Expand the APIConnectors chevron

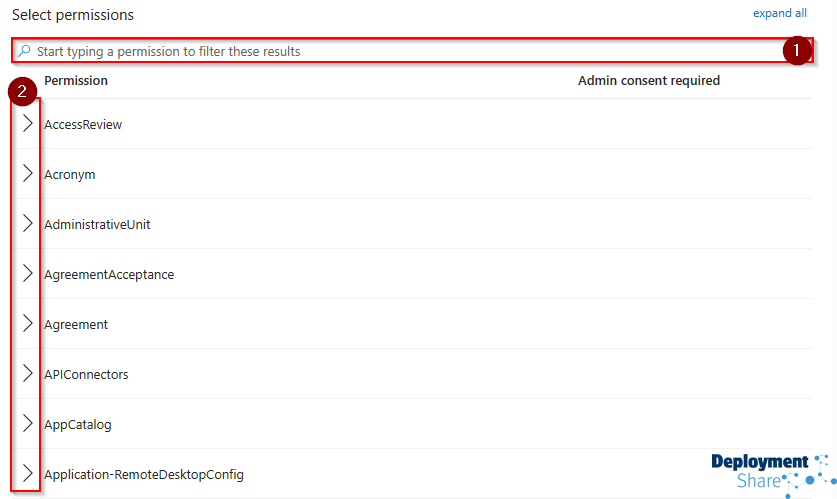(27, 374)
